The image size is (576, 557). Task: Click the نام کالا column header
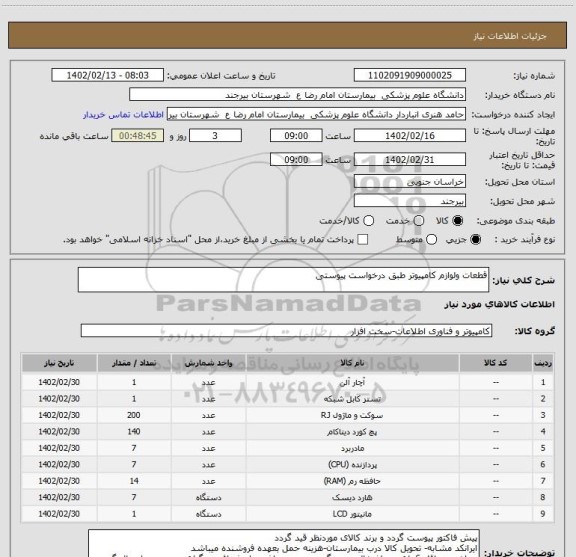point(352,363)
